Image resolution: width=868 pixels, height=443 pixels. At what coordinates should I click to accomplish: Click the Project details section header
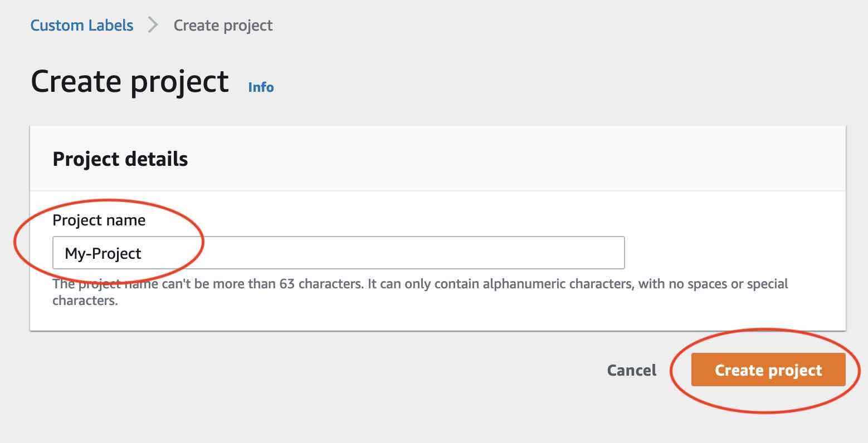click(x=120, y=159)
